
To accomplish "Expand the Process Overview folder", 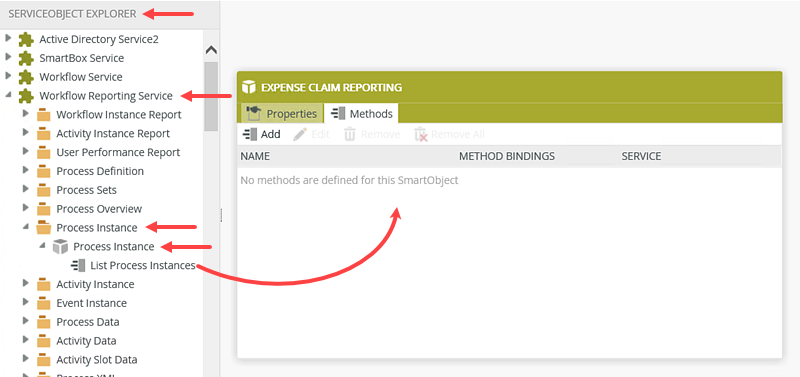I will [x=26, y=208].
